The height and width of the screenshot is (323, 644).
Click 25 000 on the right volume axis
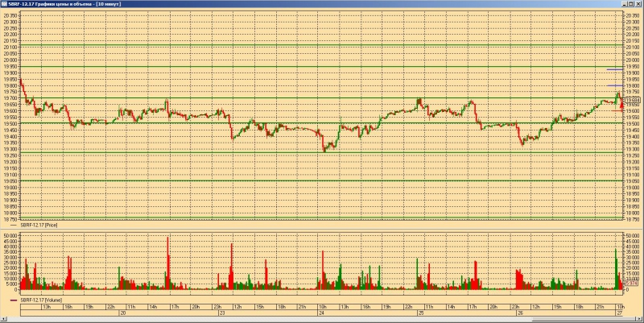[x=632, y=263]
